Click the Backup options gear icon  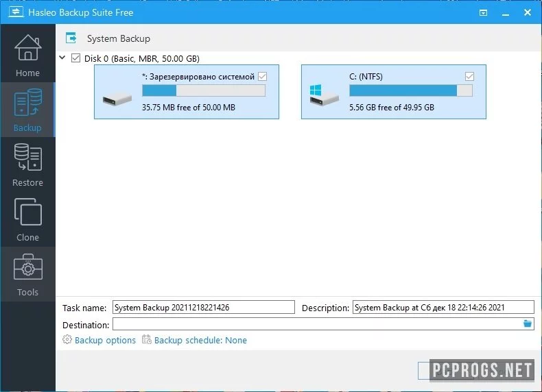pos(67,339)
